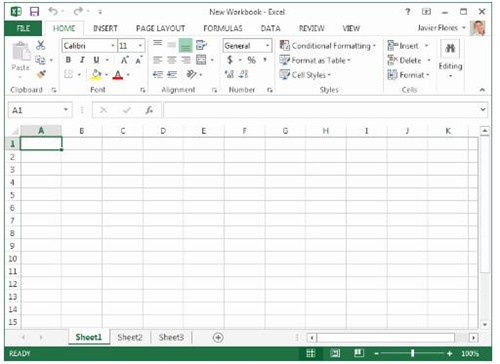This screenshot has width=500, height=364.
Task: Open the Insert cells dropdown
Action: tap(426, 46)
